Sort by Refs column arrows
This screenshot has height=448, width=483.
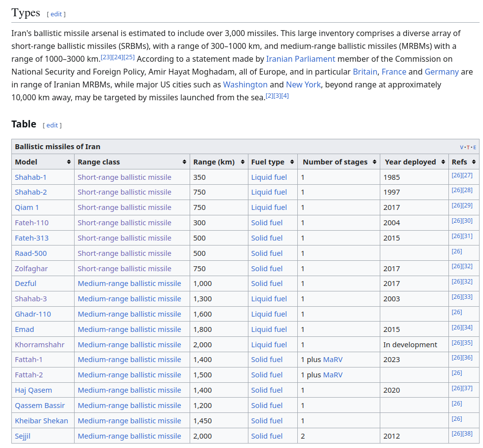click(474, 162)
